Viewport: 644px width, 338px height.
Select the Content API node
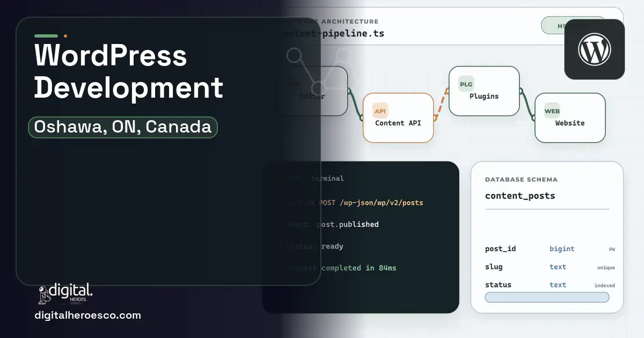tap(398, 117)
